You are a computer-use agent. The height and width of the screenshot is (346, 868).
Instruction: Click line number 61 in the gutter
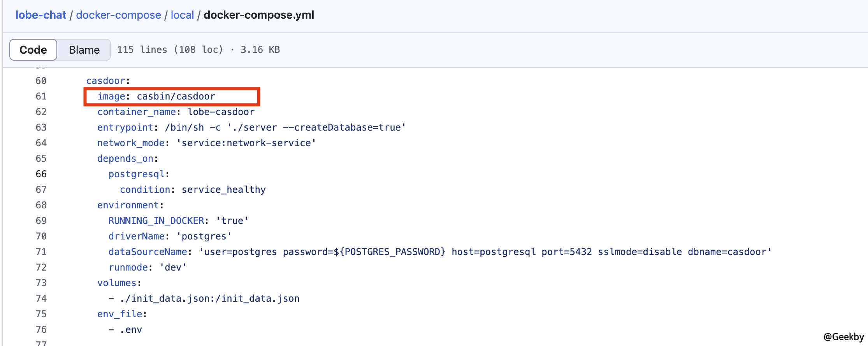[x=41, y=96]
